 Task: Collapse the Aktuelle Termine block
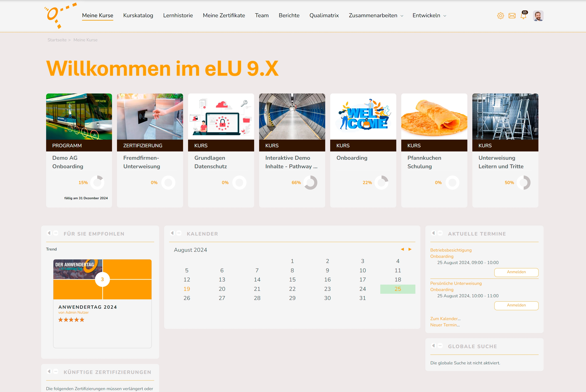tap(440, 233)
